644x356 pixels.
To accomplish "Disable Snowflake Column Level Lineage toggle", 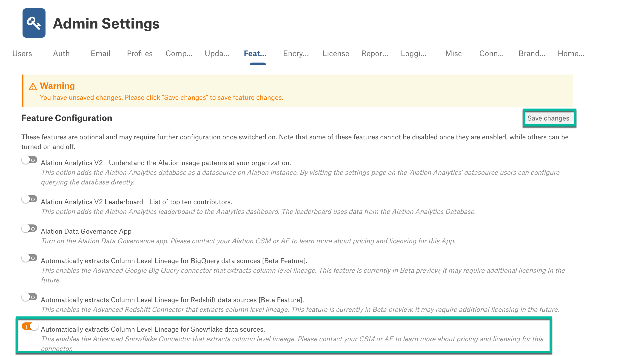I will 30,326.
